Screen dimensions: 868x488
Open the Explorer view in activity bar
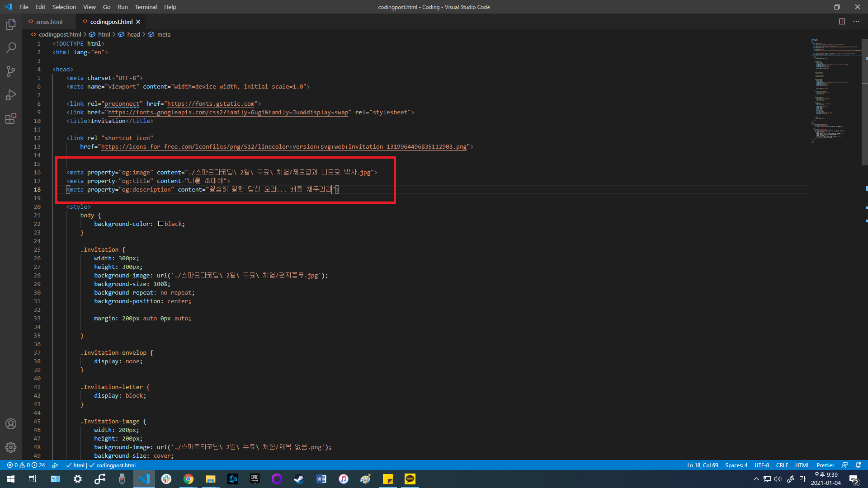tap(11, 24)
